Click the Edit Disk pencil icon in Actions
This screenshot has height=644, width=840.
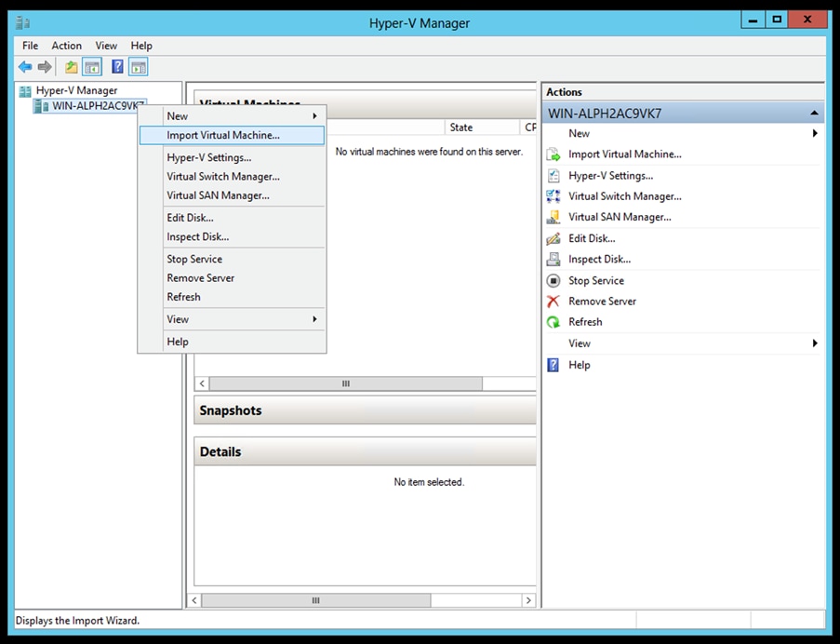pyautogui.click(x=553, y=238)
